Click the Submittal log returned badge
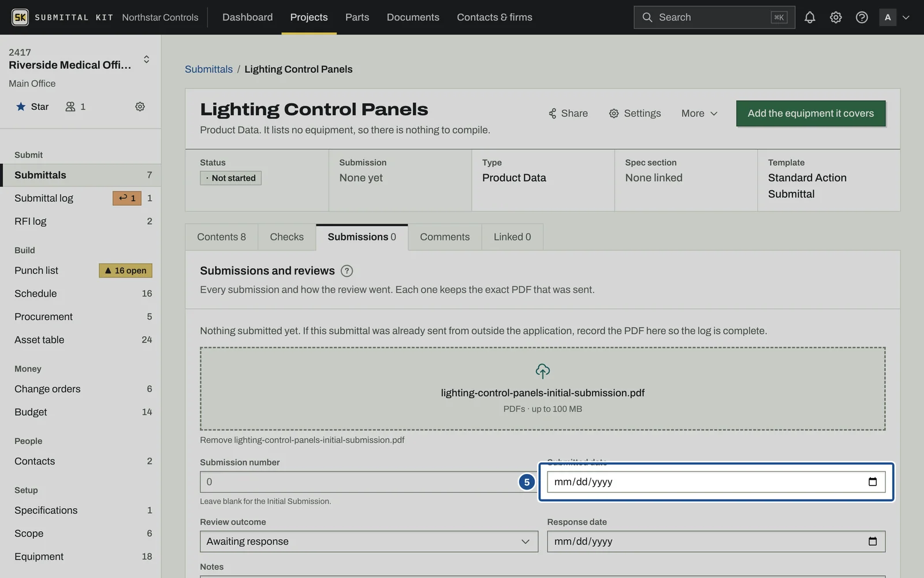The height and width of the screenshot is (578, 924). coord(127,198)
